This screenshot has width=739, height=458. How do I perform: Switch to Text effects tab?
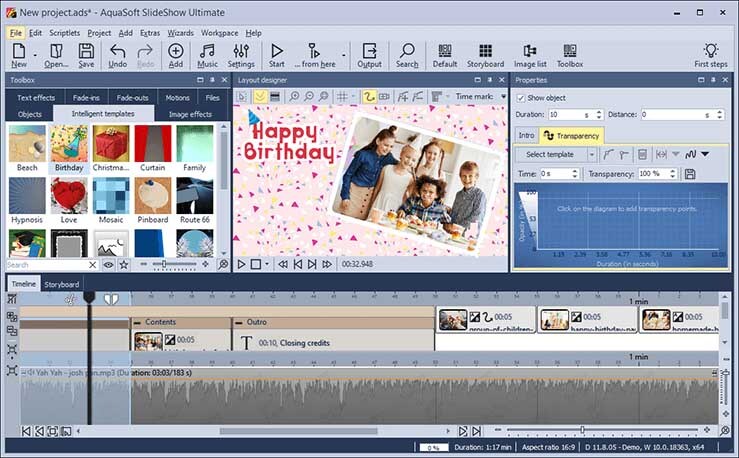36,98
